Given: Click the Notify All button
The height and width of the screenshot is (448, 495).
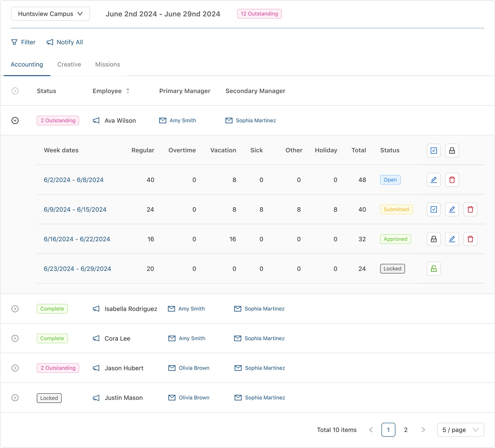Looking at the screenshot, I should click(x=65, y=42).
